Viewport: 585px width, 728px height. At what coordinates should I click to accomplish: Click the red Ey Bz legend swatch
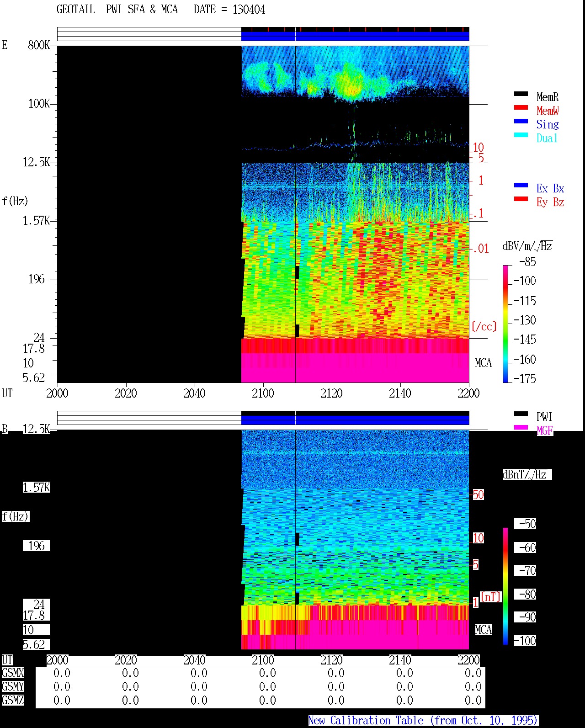[x=521, y=199]
